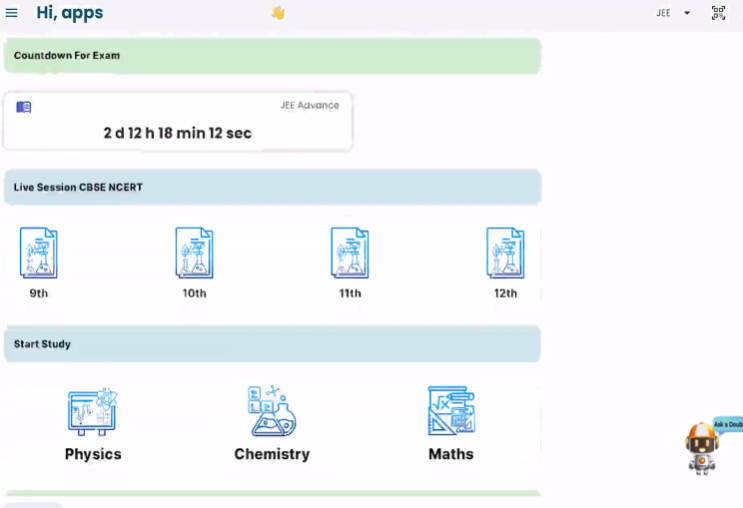Expand the JEE exam dropdown arrow

click(687, 13)
